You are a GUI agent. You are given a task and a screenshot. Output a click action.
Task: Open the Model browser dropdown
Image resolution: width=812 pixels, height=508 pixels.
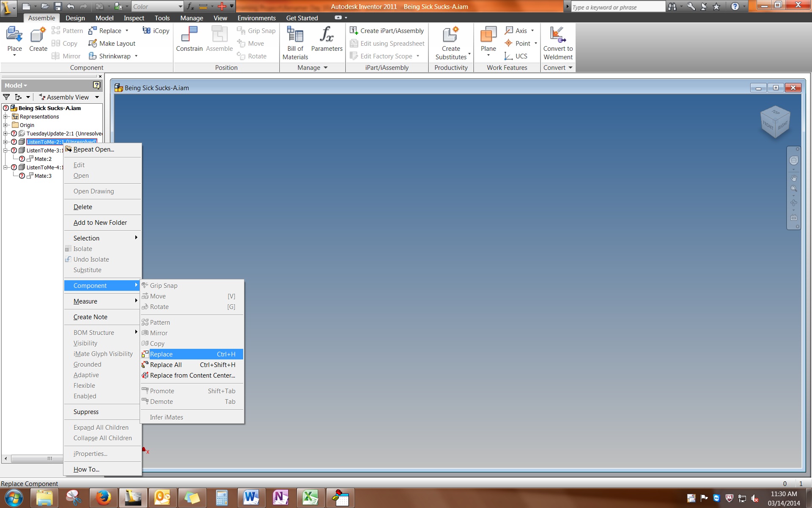[x=16, y=85]
